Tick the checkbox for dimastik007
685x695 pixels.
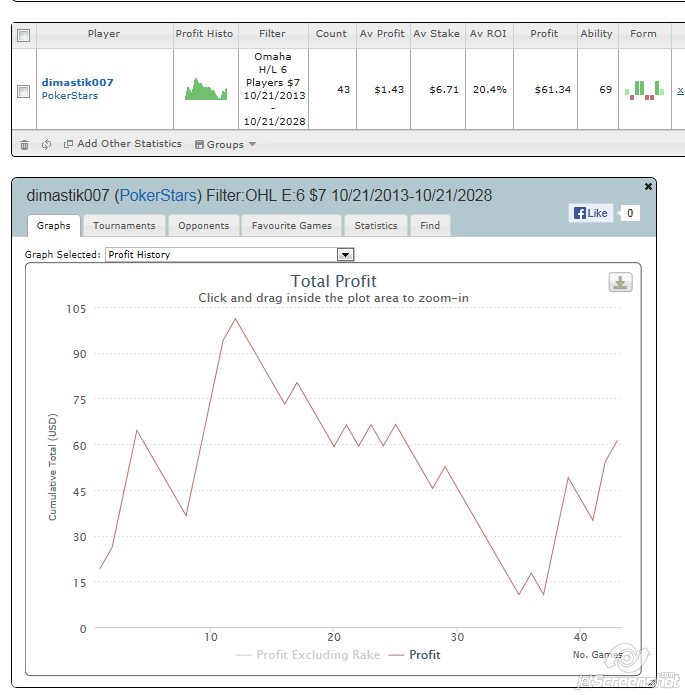click(x=24, y=91)
